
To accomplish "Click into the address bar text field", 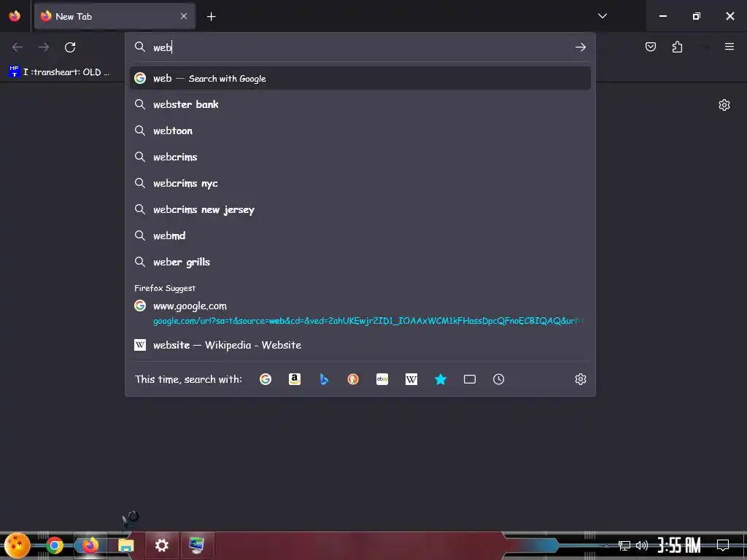I will click(x=360, y=47).
